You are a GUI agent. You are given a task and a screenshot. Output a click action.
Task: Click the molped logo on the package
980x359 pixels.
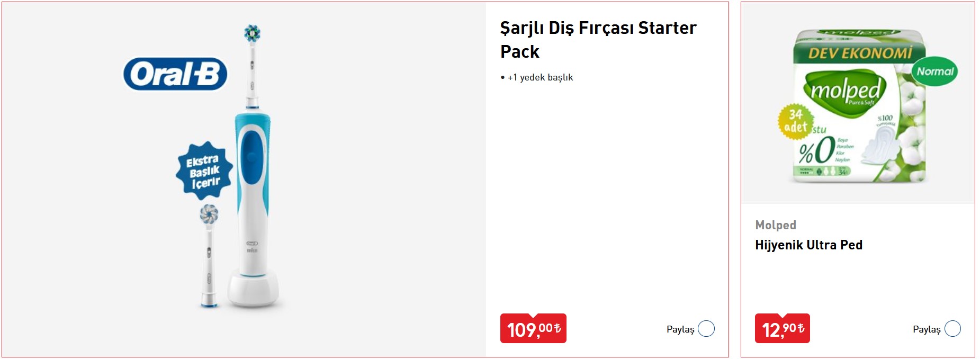pos(845,91)
